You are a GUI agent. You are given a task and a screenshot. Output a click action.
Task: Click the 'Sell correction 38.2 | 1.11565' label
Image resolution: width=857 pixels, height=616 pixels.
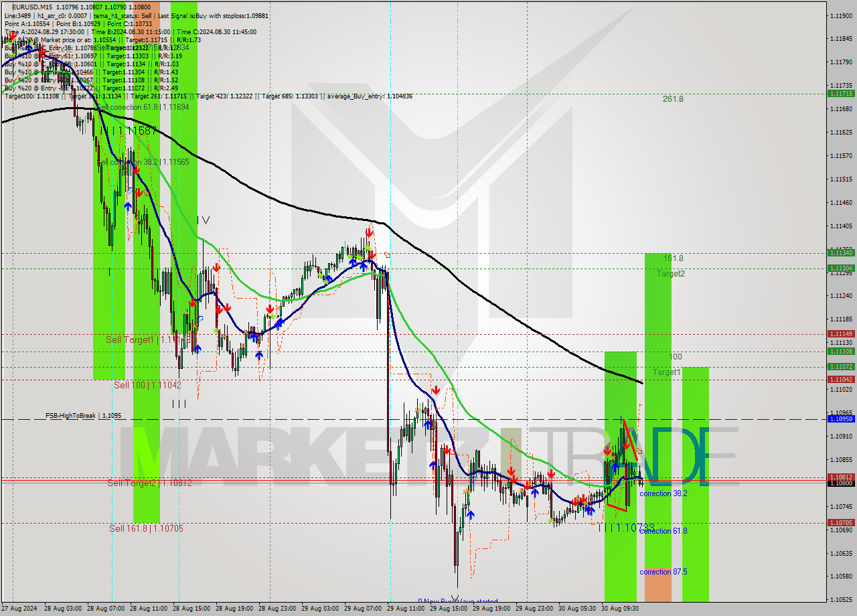[143, 162]
